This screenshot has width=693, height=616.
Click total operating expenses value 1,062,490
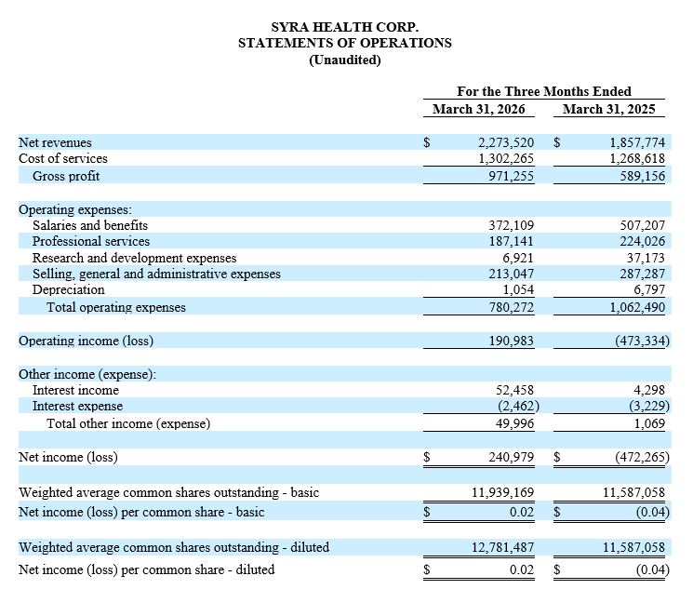pyautogui.click(x=637, y=307)
